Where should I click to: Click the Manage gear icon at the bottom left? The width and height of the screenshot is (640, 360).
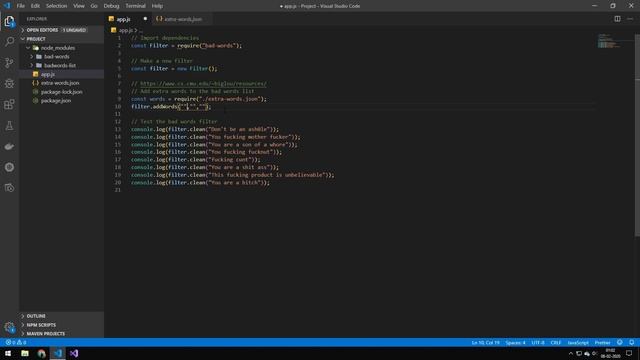click(9, 327)
